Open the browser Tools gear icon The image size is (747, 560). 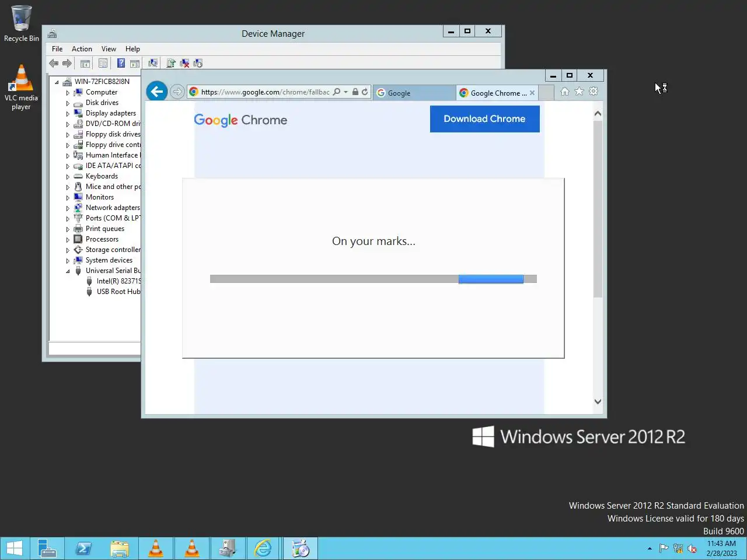point(594,92)
